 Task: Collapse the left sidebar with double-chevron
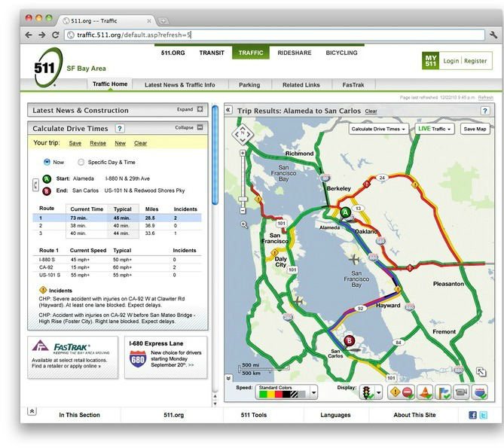click(x=228, y=110)
